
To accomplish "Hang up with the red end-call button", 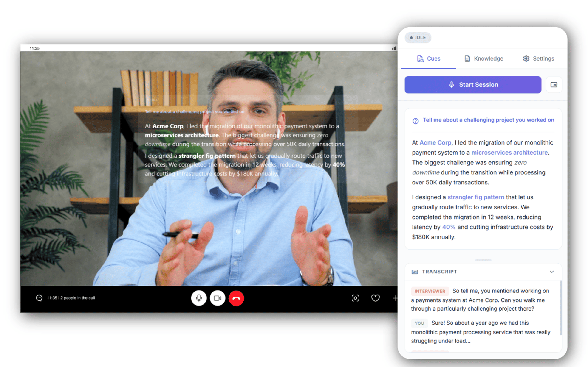I will 236,298.
